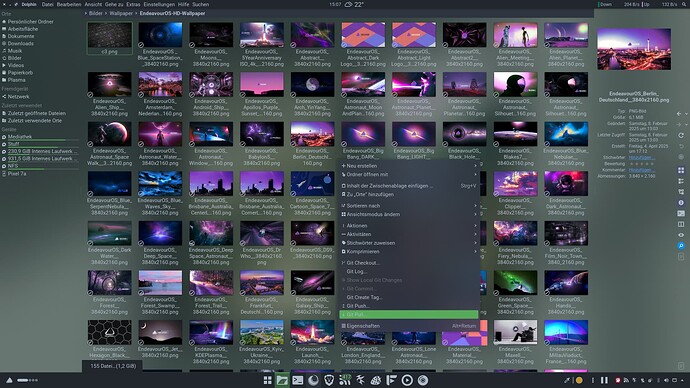Image resolution: width=690 pixels, height=388 pixels.
Task: Toggle selection marker on the Blue_SerpentNebula thumbnail
Action: [90, 194]
